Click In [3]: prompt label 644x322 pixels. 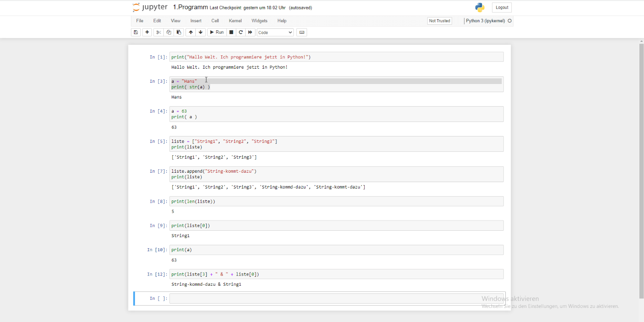(x=158, y=81)
